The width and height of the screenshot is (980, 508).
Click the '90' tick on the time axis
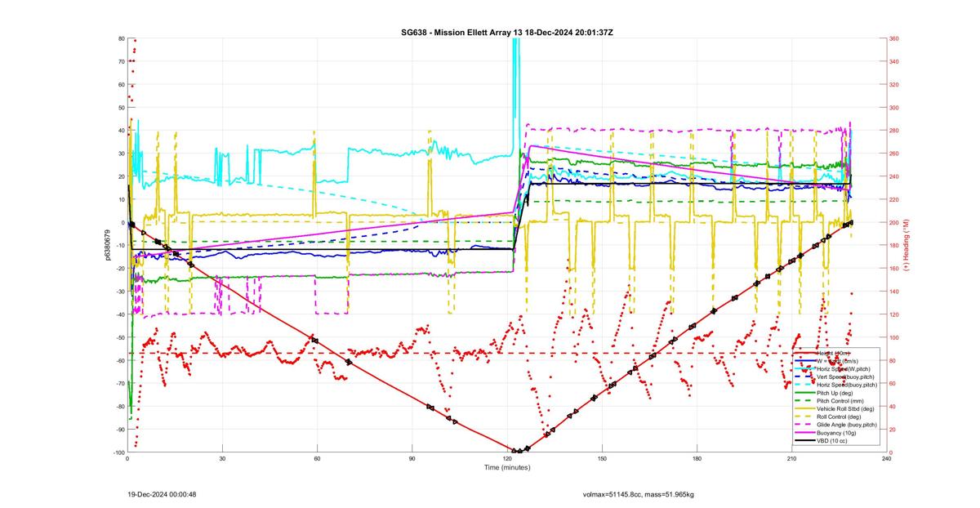[x=412, y=459]
